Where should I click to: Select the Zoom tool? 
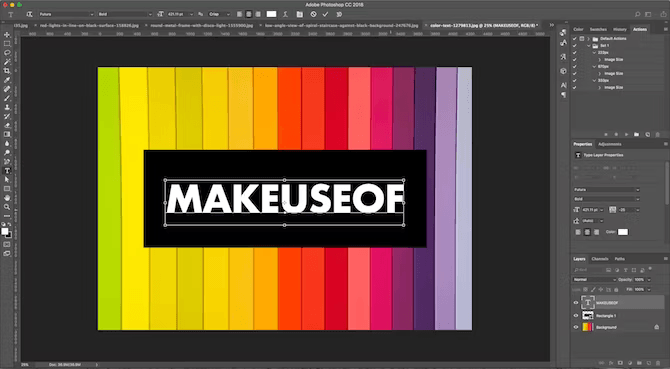7,207
